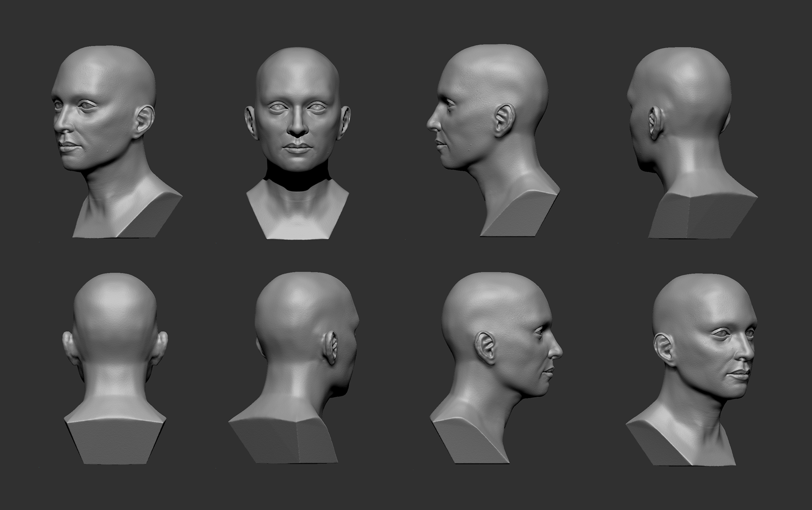Screen dimensions: 812x510
Task: Select the three-quarter head render facing left
Action: 116,141
